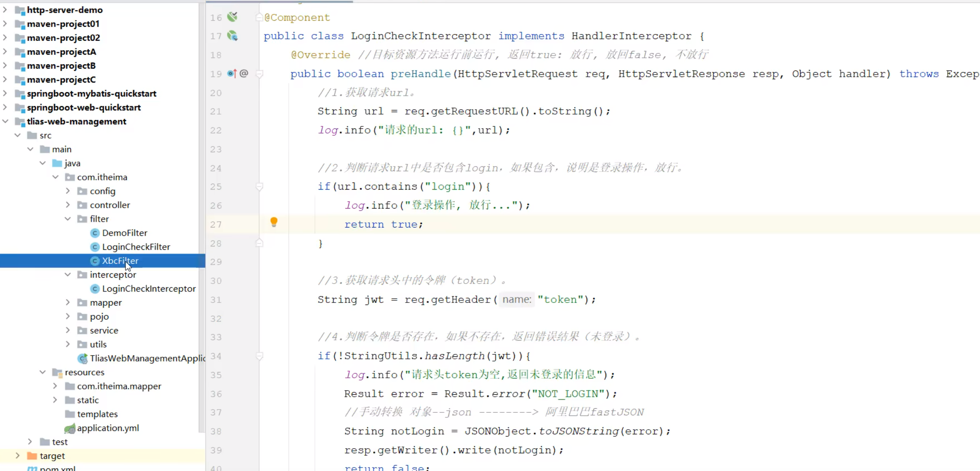Click the yellow lightbulb quick-fix icon
The image size is (980, 471).
[274, 222]
